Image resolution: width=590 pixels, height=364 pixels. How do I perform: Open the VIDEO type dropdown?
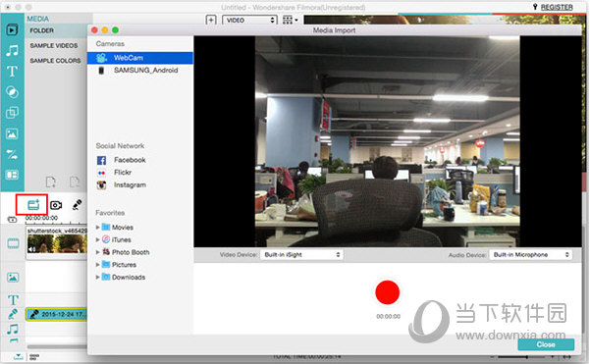click(250, 20)
